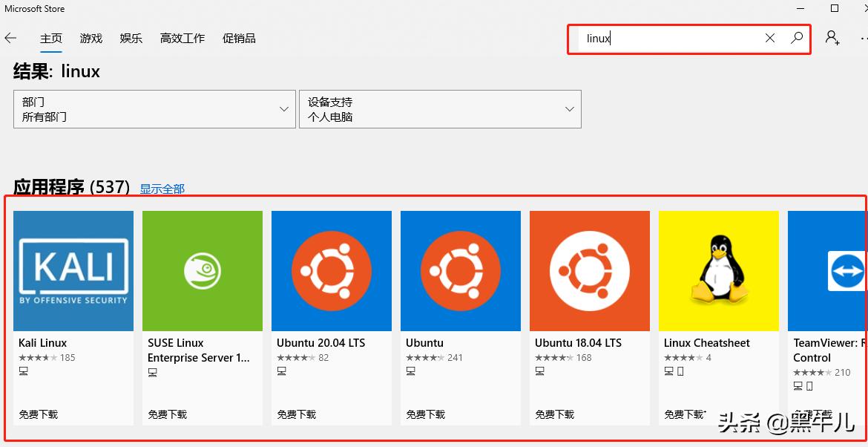
Task: Open the 设备支持 device support dropdown
Action: (439, 109)
